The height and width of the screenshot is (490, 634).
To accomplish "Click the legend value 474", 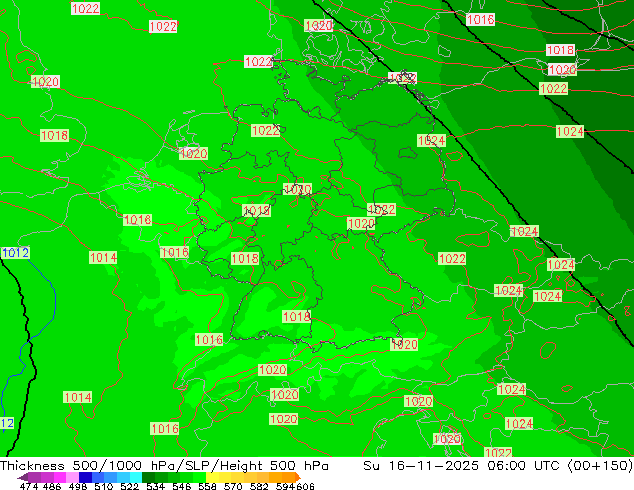I will 29,486.
